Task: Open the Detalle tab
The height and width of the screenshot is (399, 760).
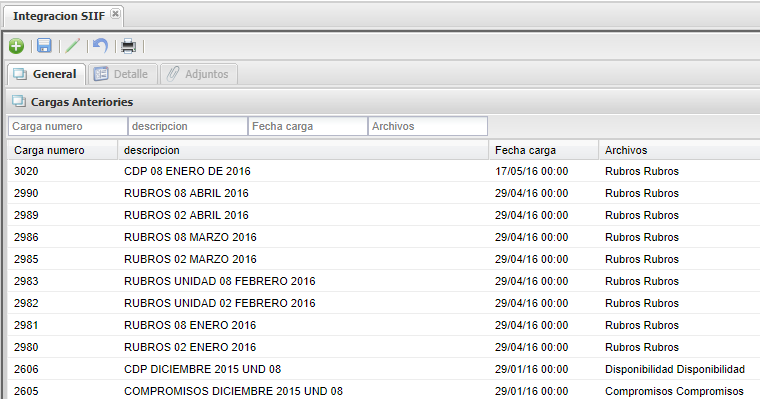Action: tap(123, 74)
